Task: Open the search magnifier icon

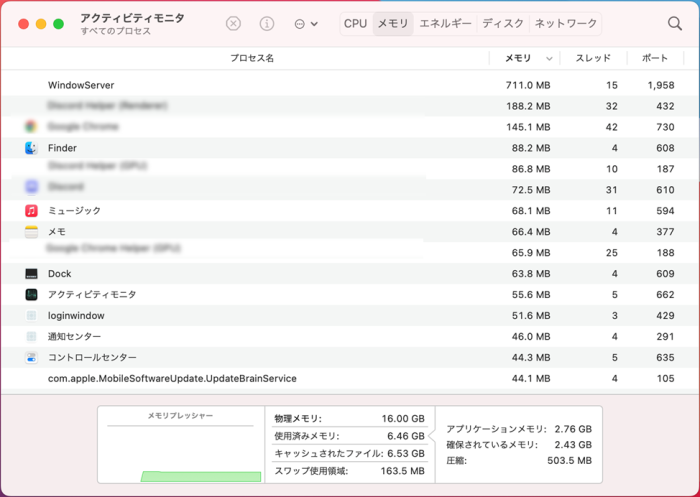Action: (675, 23)
